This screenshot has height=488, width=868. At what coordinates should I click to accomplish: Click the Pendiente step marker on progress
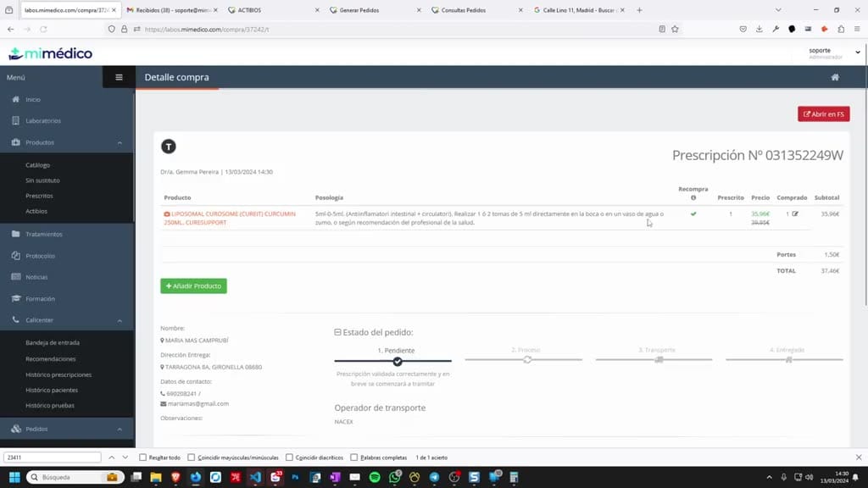[x=398, y=361]
